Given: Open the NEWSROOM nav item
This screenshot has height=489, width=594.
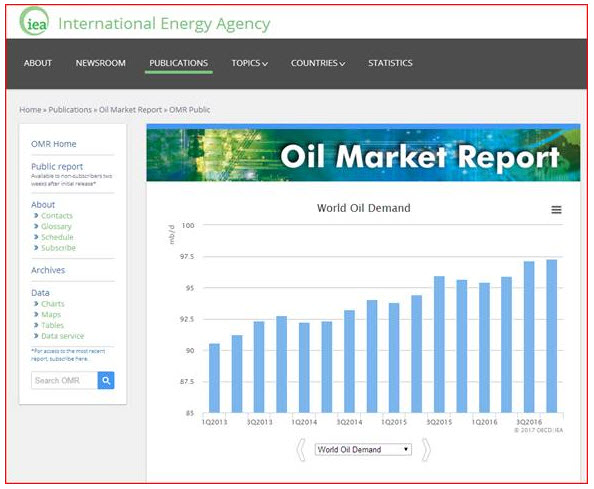Looking at the screenshot, I should point(100,63).
